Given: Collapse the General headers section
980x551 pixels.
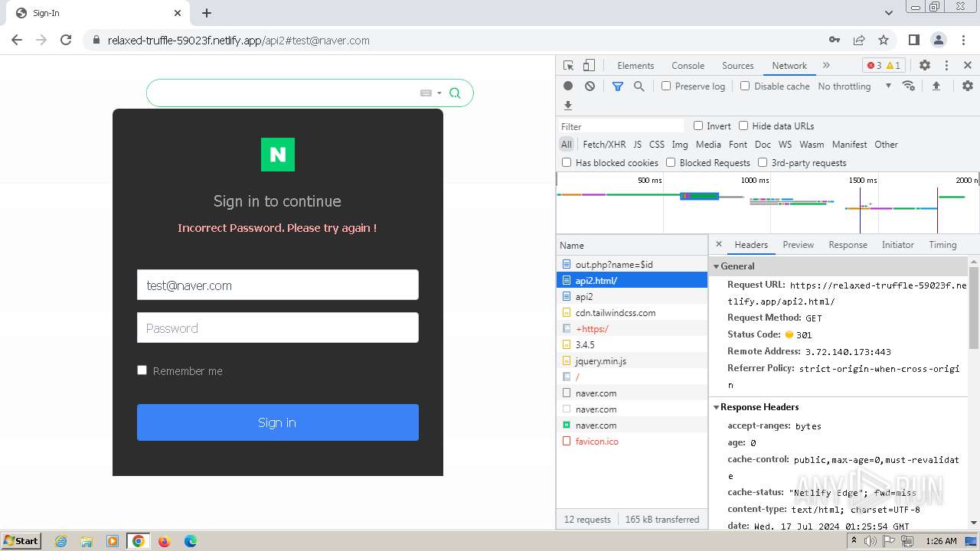Looking at the screenshot, I should pos(717,266).
